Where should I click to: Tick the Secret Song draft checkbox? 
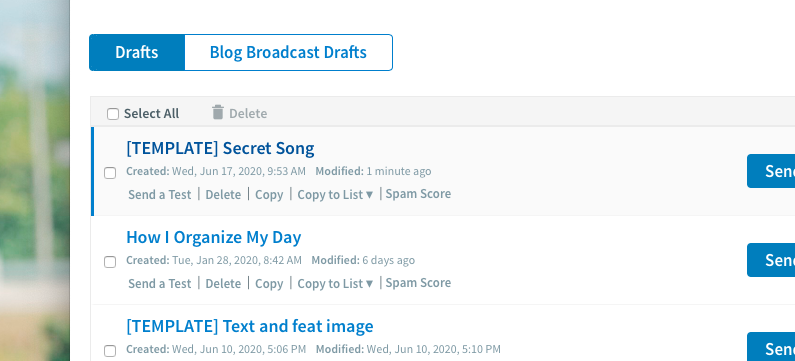pyautogui.click(x=110, y=173)
